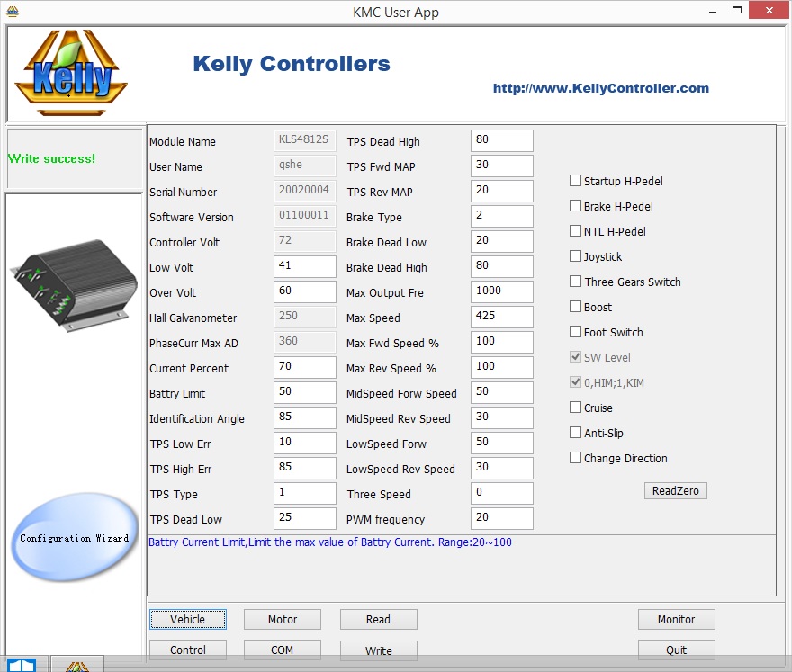This screenshot has height=672, width=792.
Task: Click the KMC app title bar icon
Action: coord(13,11)
